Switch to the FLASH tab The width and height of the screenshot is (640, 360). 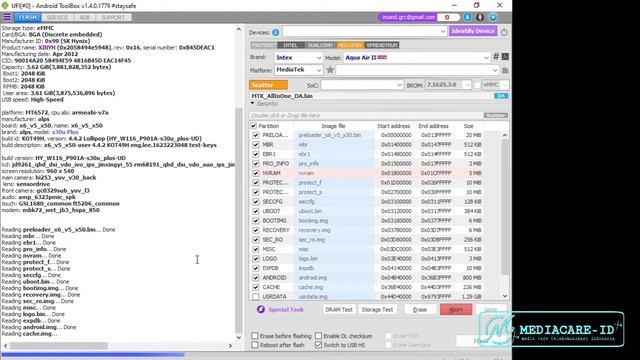tap(27, 17)
